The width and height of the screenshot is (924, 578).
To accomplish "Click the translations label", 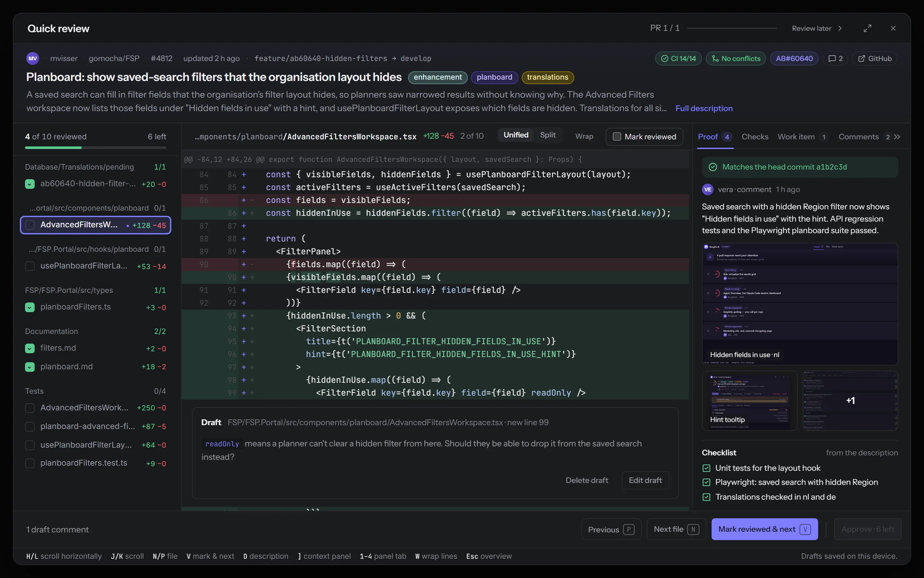I will [x=548, y=77].
